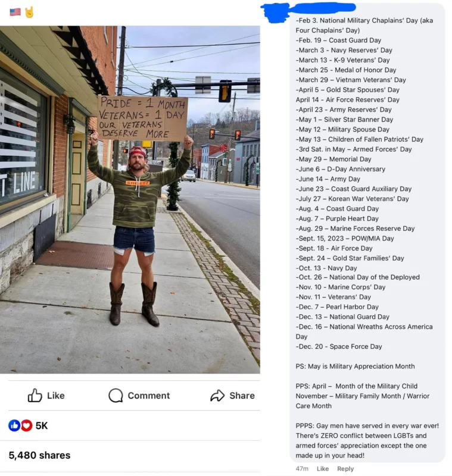Click the rock-on hand emoji
This screenshot has width=452, height=476.
click(x=29, y=12)
